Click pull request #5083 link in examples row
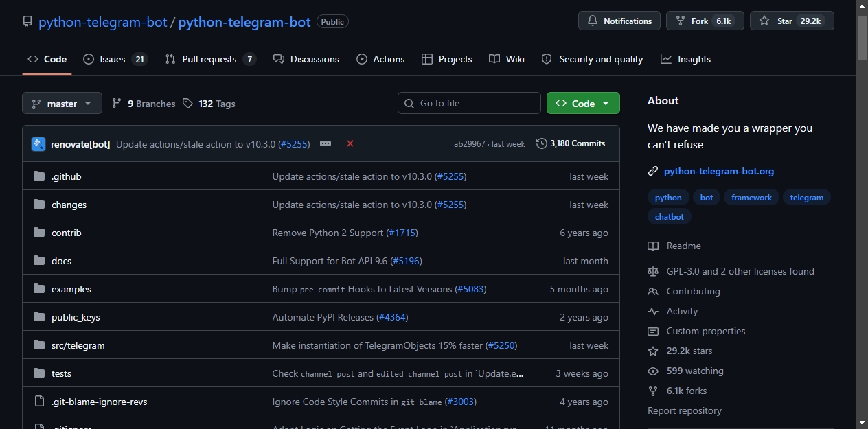The height and width of the screenshot is (429, 868). (470, 289)
